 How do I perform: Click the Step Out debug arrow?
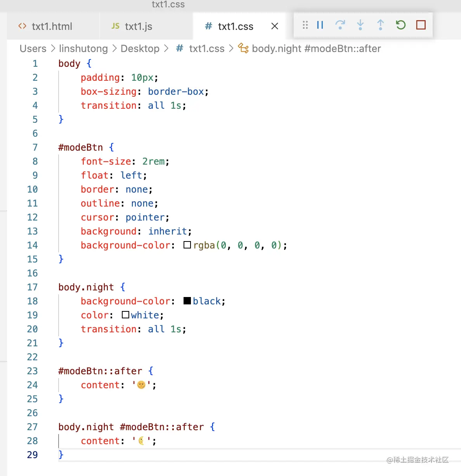(380, 25)
